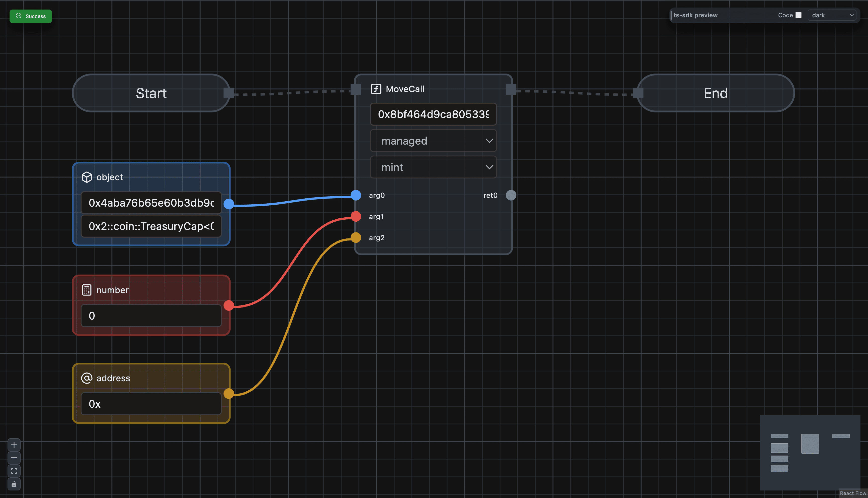Viewport: 868px width, 498px height.
Task: Expand the managed module dropdown
Action: point(433,141)
